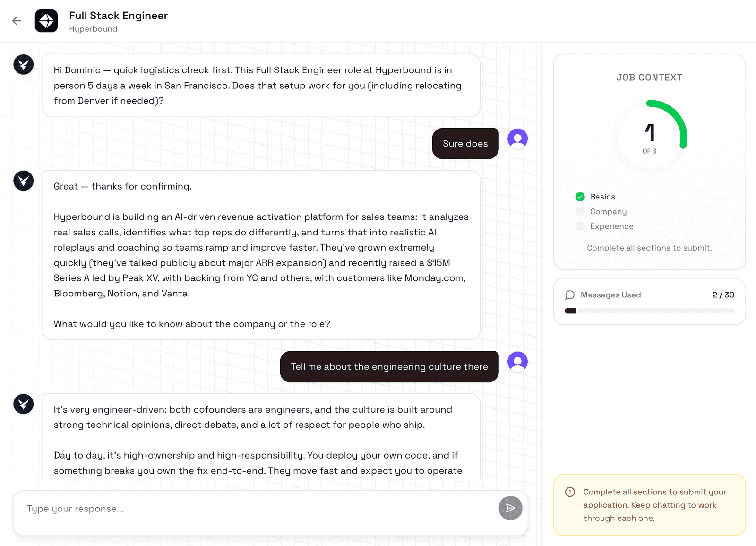Screen dimensions: 756x546
Task: Click the user avatar beside engineering culture message
Action: coord(517,362)
